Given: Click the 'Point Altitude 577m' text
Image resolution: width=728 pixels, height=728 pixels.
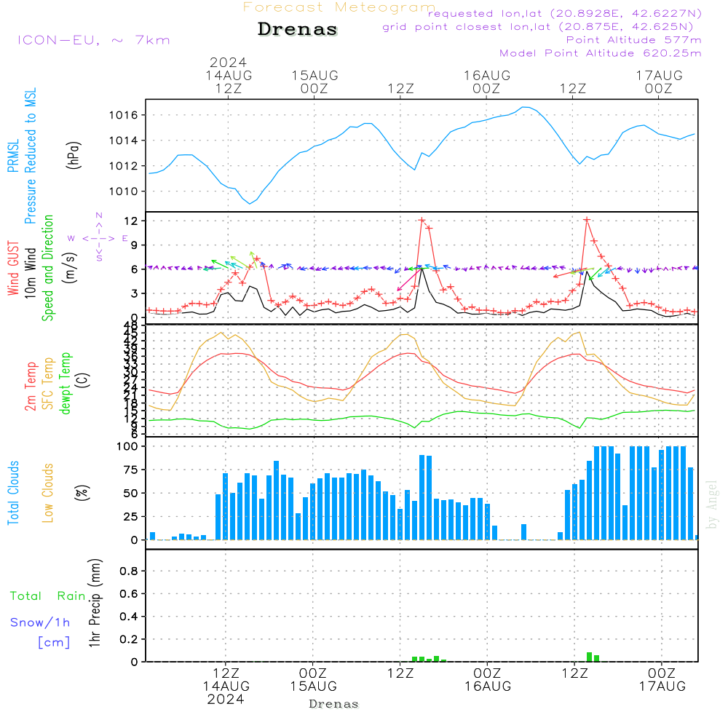Looking at the screenshot, I should pos(634,40).
